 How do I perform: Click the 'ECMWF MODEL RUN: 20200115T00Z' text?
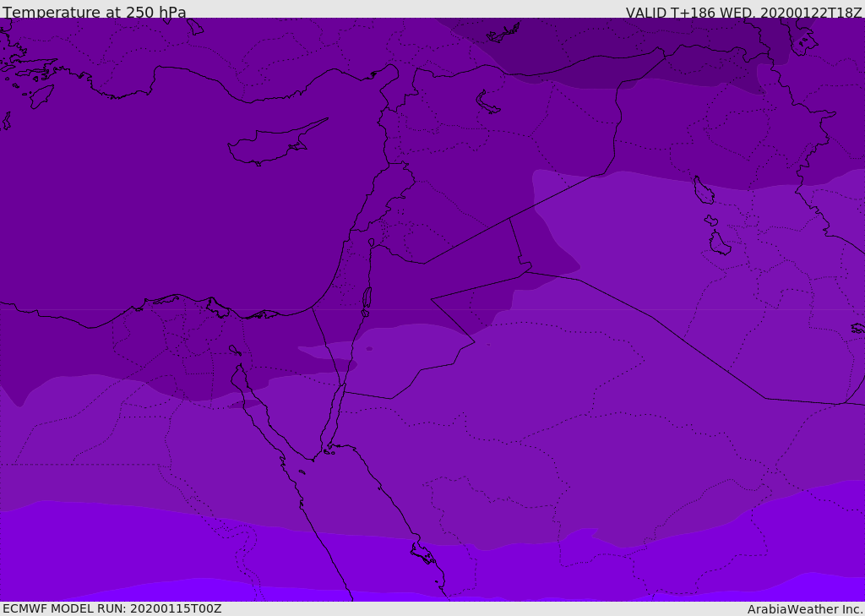point(112,609)
